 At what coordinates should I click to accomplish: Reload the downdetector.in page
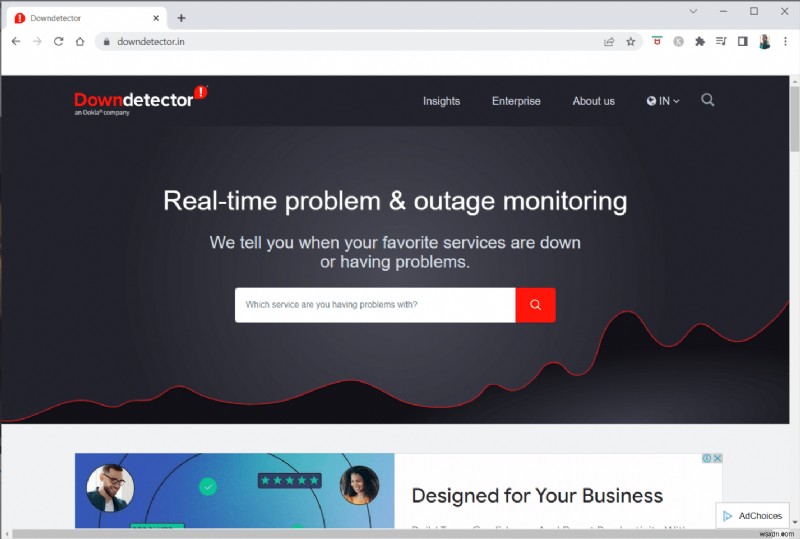click(59, 41)
